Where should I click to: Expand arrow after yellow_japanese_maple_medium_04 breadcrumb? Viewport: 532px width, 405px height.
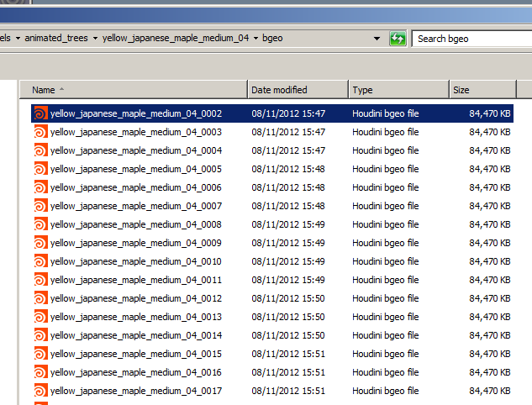pyautogui.click(x=255, y=39)
